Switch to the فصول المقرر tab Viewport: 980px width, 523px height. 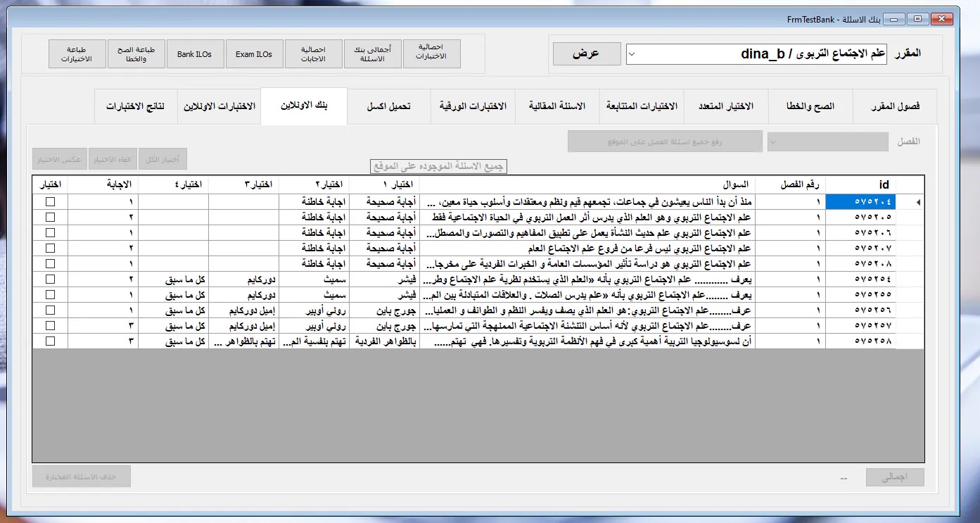pos(895,107)
